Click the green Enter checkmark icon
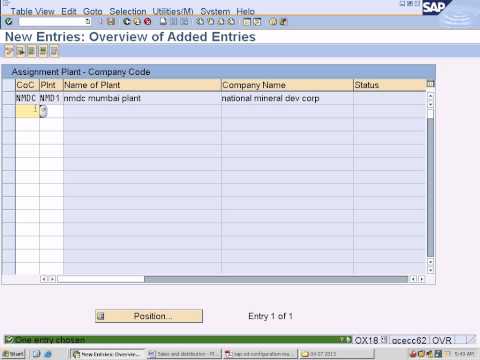This screenshot has height=360, width=480. coord(9,22)
